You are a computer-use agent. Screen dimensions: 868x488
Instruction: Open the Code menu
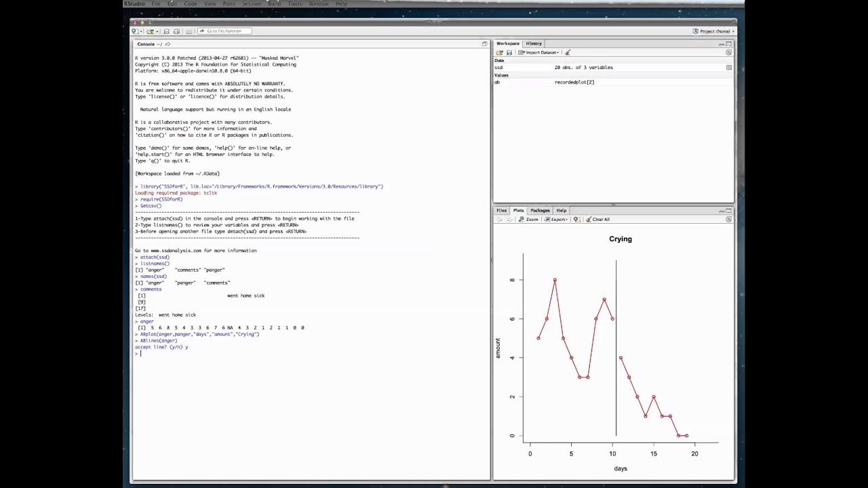(191, 4)
